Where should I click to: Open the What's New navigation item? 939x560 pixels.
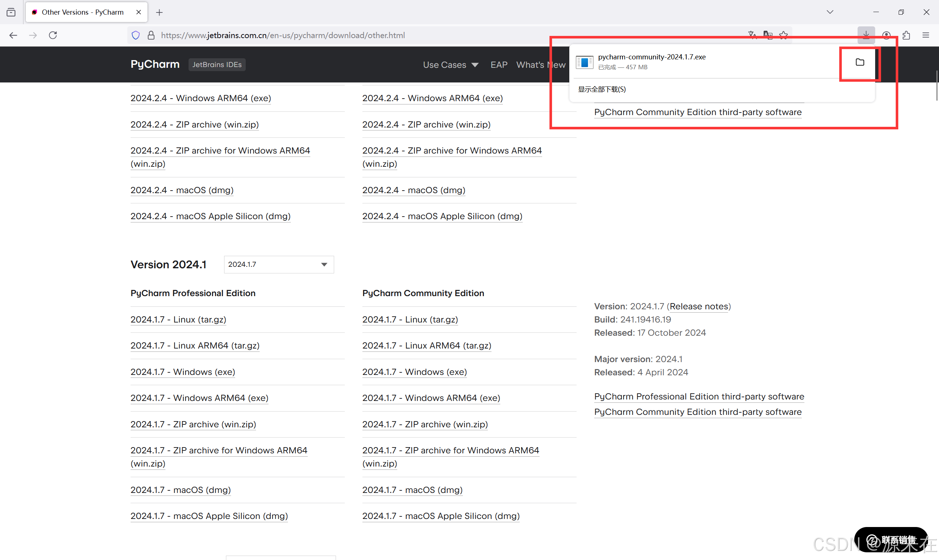click(x=541, y=65)
